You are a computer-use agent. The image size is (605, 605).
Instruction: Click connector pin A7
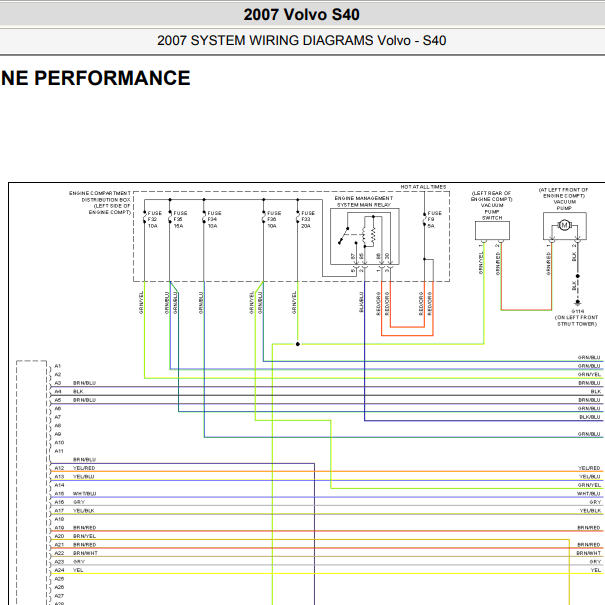(x=57, y=417)
